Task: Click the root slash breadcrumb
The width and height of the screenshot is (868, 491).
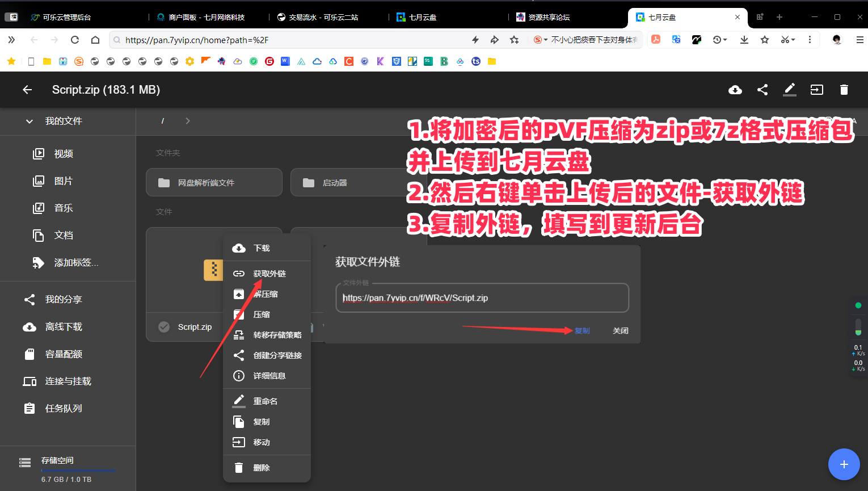Action: pos(163,121)
